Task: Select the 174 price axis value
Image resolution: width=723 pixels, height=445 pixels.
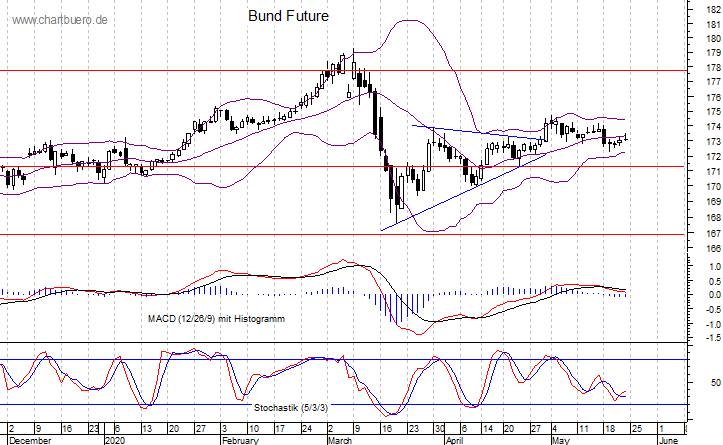Action: pos(713,127)
